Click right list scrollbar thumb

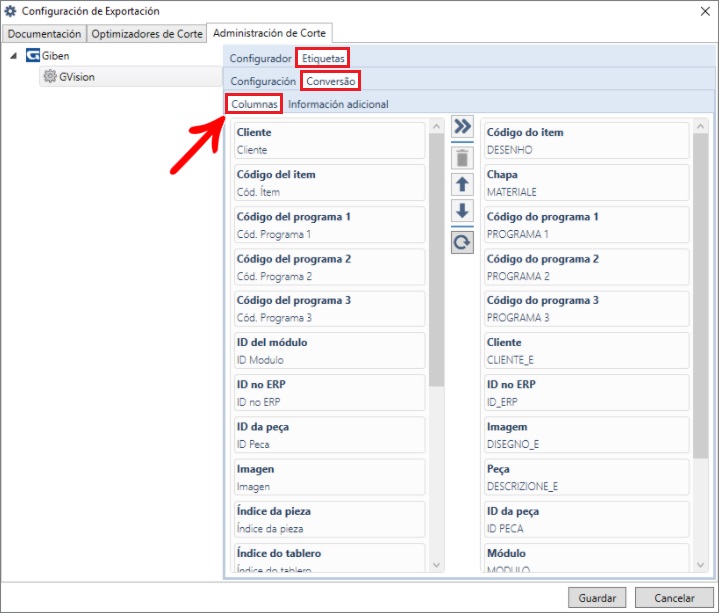click(x=700, y=296)
